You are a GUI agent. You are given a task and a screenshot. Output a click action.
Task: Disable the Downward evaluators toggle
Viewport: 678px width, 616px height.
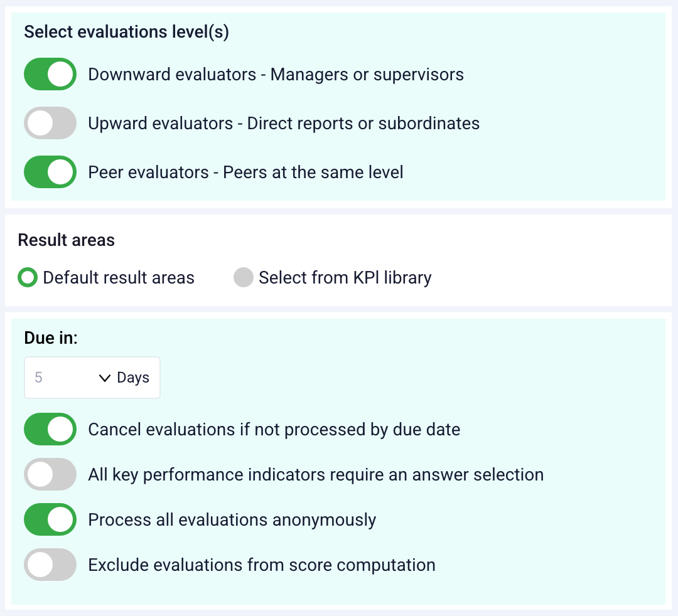(x=50, y=75)
